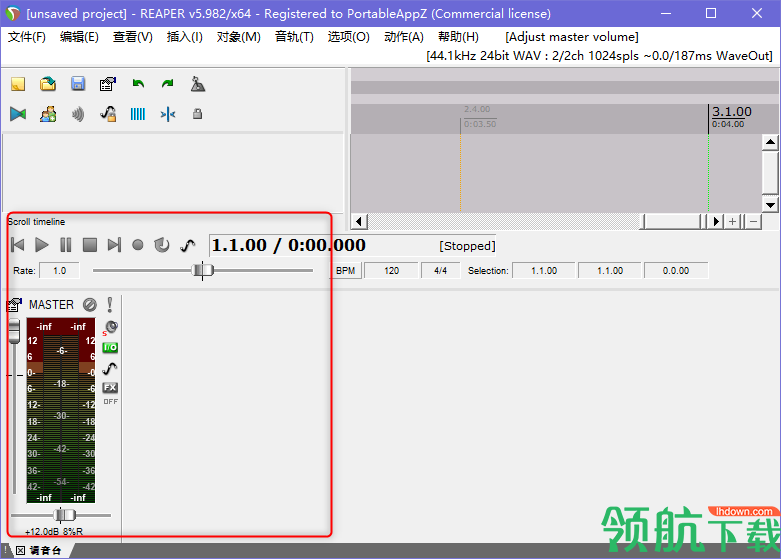
Task: Click the 4/4 time signature field
Action: pyautogui.click(x=440, y=271)
